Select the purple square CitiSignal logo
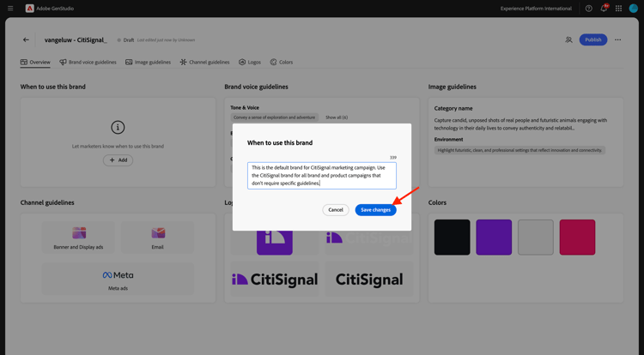 tap(275, 242)
